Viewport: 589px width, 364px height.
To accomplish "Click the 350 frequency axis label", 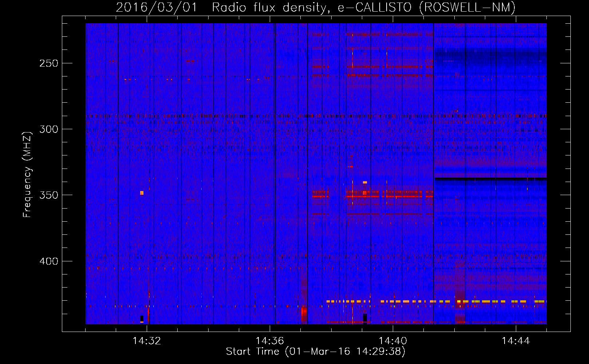I will (x=49, y=195).
